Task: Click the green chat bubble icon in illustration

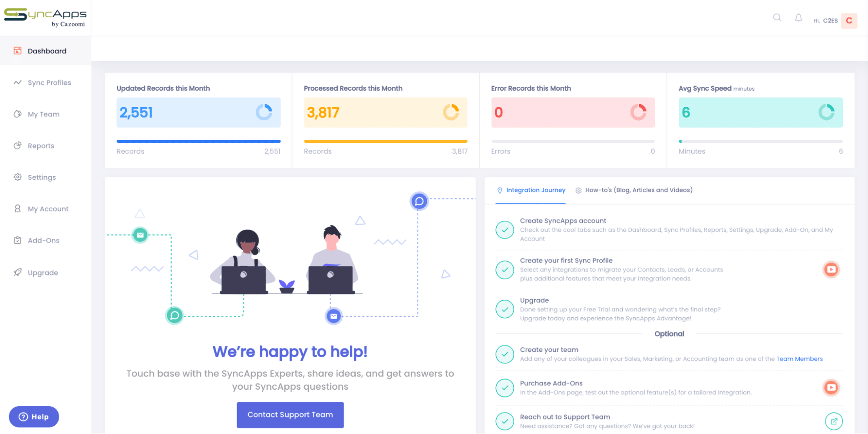Action: pyautogui.click(x=175, y=315)
